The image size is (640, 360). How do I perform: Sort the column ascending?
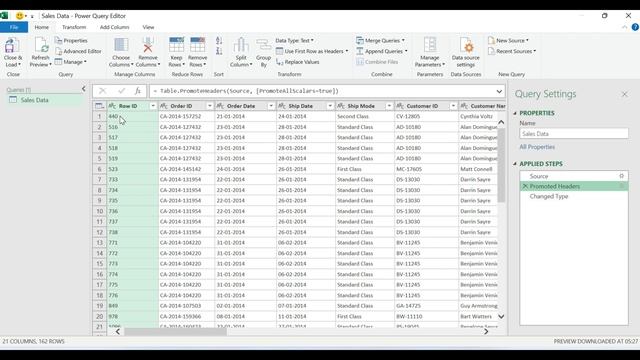tap(219, 40)
